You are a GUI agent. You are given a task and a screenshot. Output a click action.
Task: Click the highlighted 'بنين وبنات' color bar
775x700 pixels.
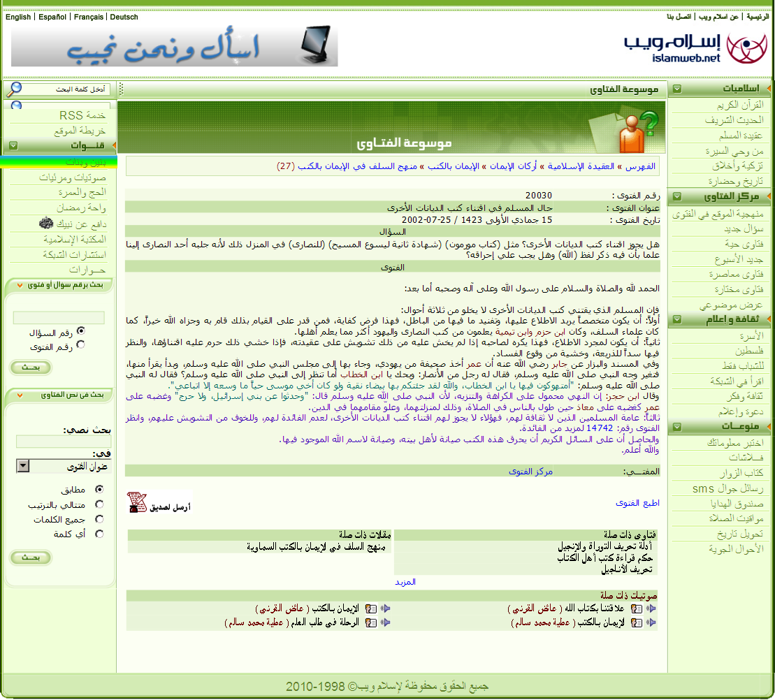tap(59, 162)
